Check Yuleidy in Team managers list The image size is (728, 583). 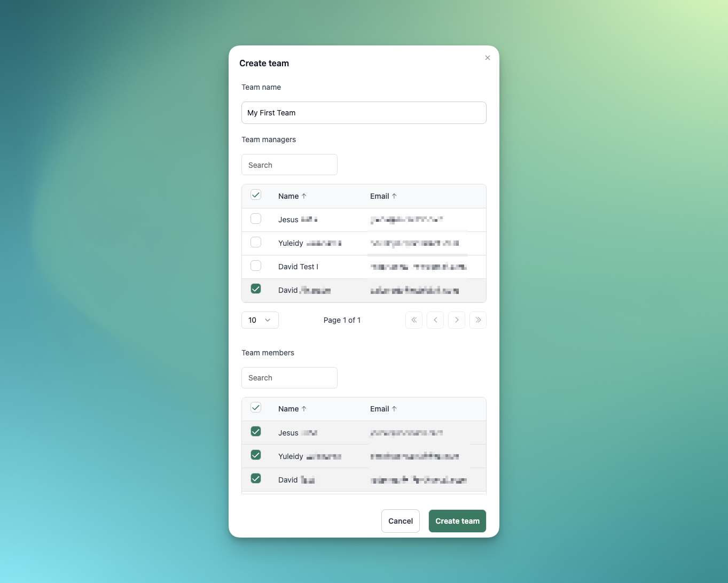256,242
